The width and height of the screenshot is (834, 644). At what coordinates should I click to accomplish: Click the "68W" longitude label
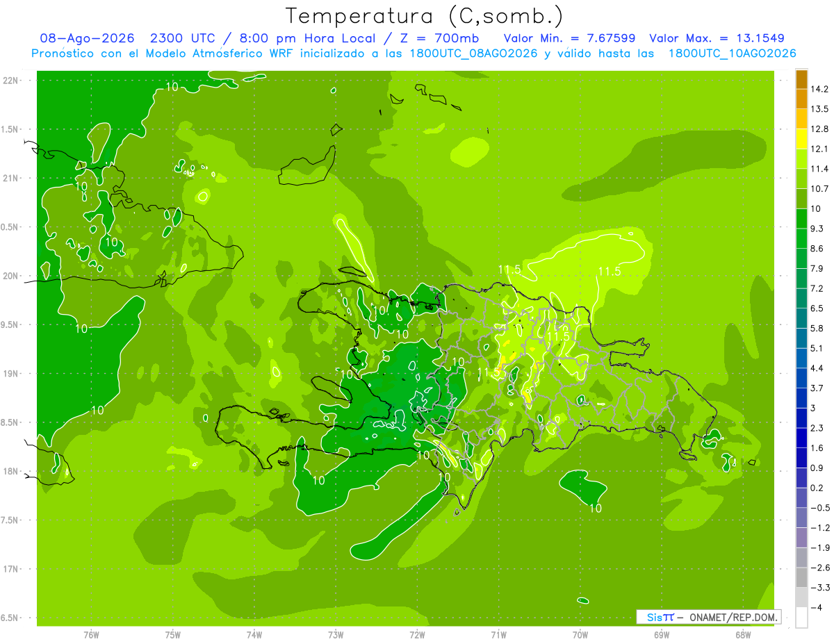pos(743,635)
